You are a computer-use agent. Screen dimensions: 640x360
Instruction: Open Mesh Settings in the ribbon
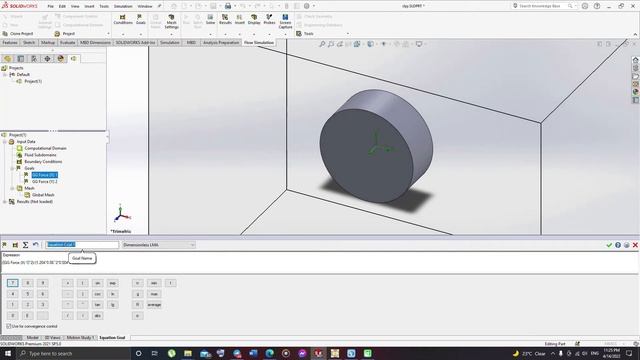171,21
